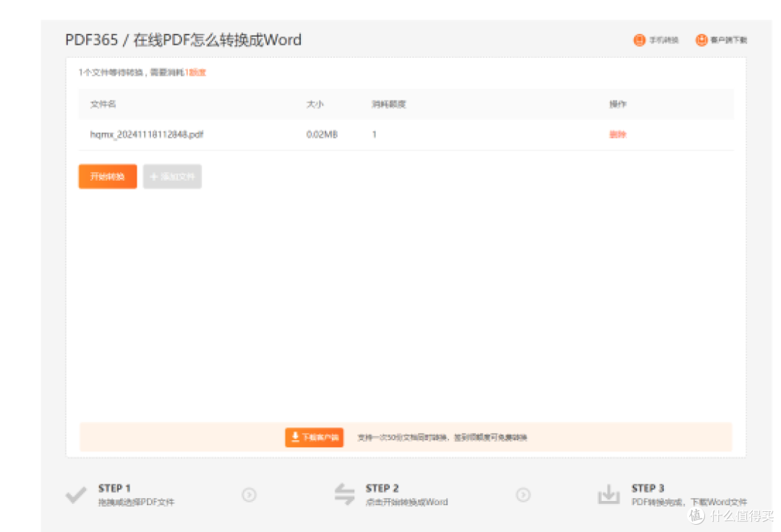Click the 大小 column header
This screenshot has width=781, height=532.
(x=315, y=104)
